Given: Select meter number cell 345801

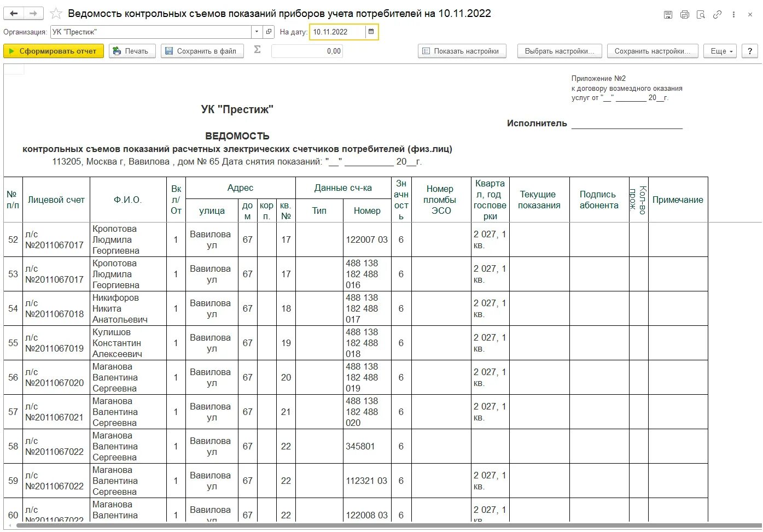Looking at the screenshot, I should (367, 446).
